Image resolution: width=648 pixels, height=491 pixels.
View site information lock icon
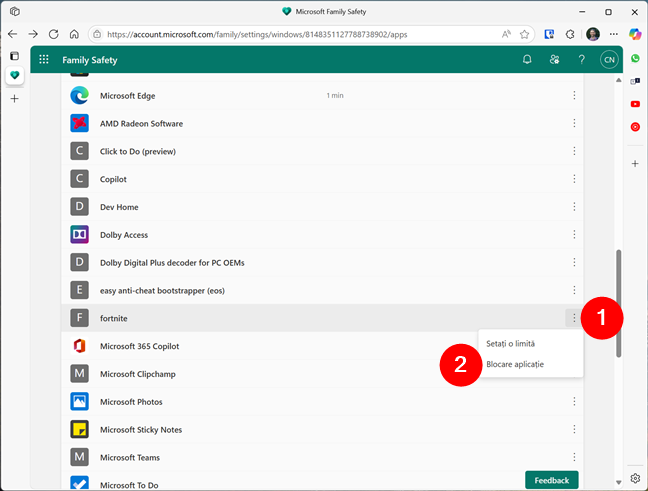click(97, 34)
